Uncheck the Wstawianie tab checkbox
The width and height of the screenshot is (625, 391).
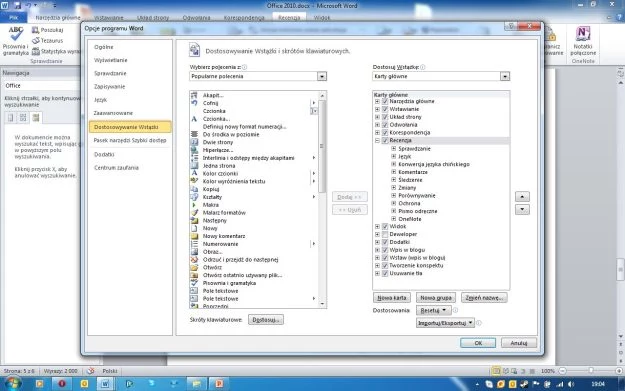(385, 109)
